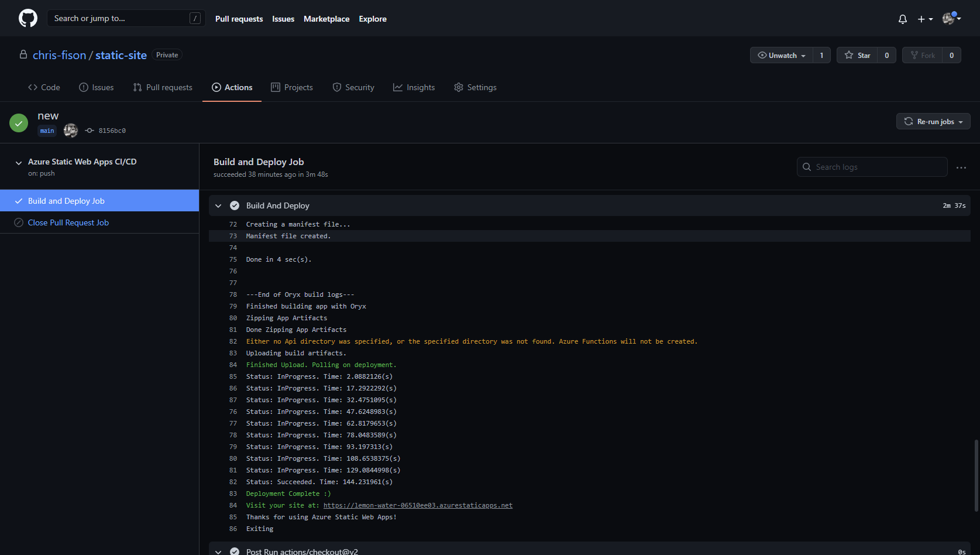Click the Unwatch dropdown button
This screenshot has width=980, height=555.
[782, 55]
